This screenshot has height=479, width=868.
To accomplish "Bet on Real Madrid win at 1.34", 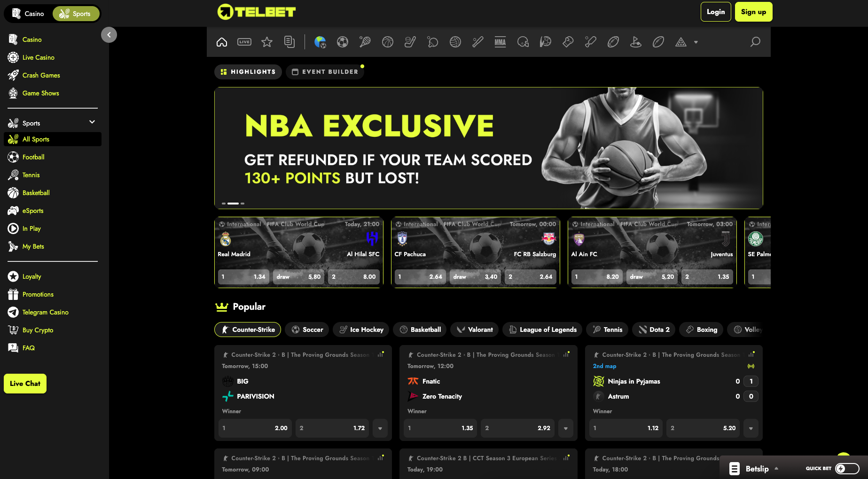I will coord(243,277).
